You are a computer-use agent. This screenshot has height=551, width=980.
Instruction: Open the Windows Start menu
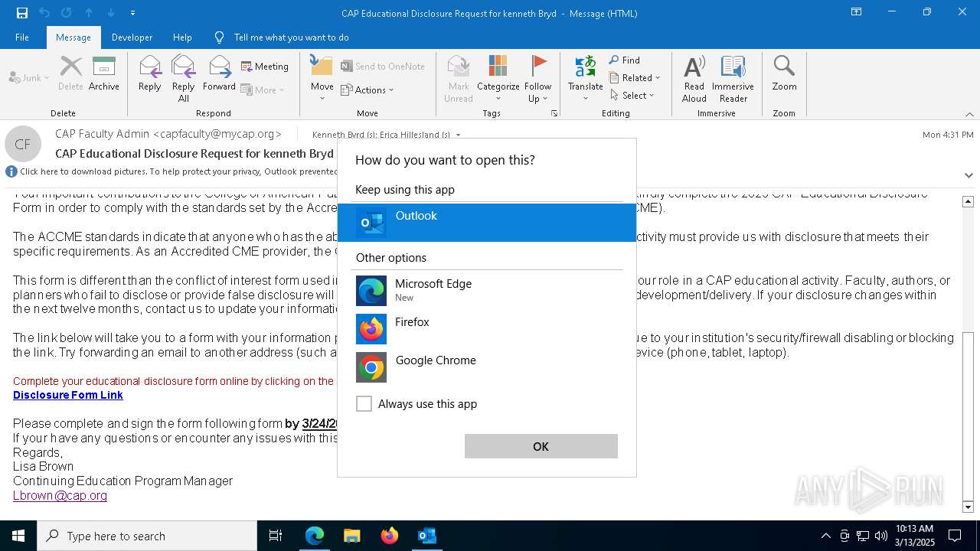(x=18, y=536)
